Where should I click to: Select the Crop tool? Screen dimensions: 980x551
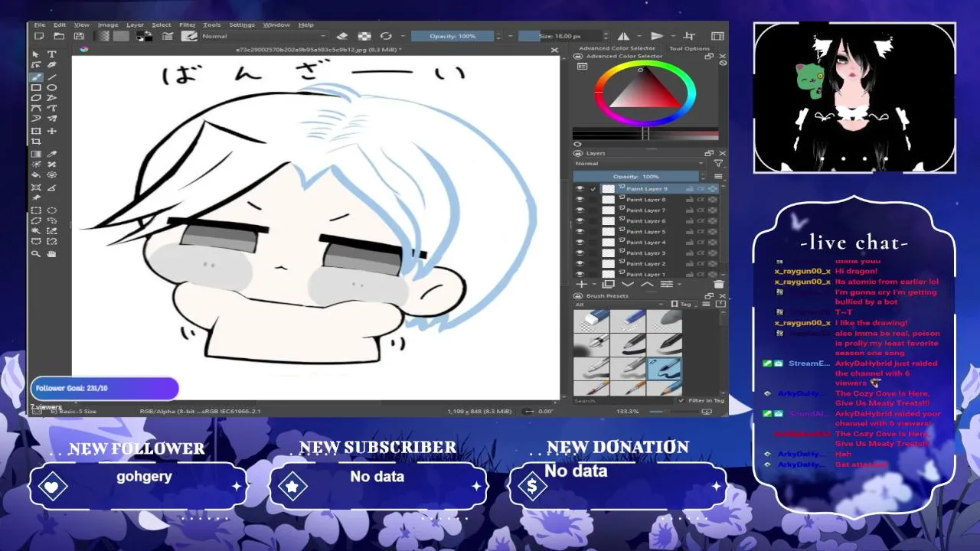pos(36,142)
